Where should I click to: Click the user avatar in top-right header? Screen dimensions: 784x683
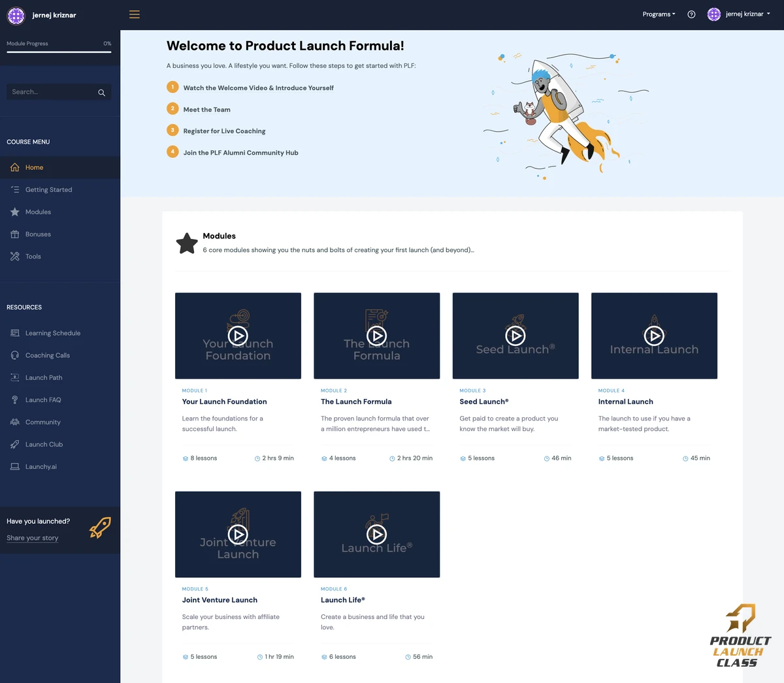click(x=714, y=14)
